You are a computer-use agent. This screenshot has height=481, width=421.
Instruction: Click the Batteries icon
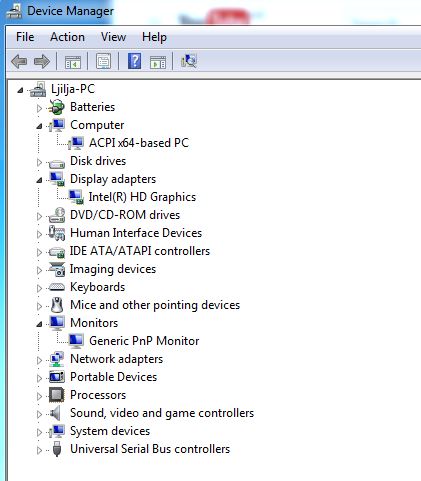56,107
